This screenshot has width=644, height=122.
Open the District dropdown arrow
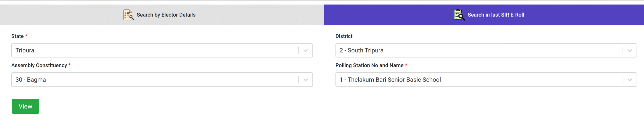(x=630, y=51)
